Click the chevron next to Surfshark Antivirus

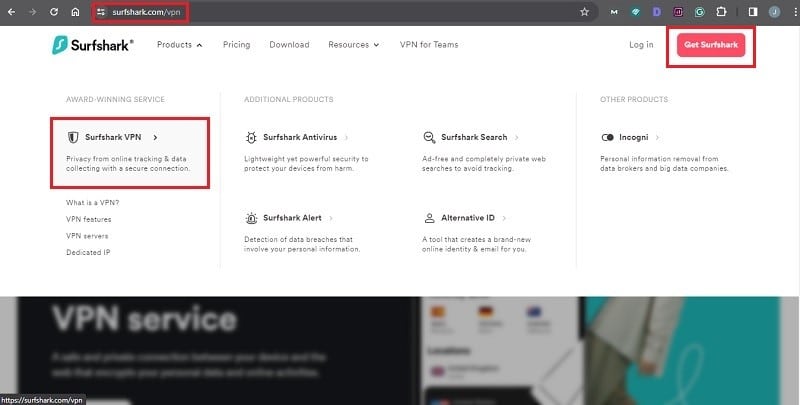point(346,137)
